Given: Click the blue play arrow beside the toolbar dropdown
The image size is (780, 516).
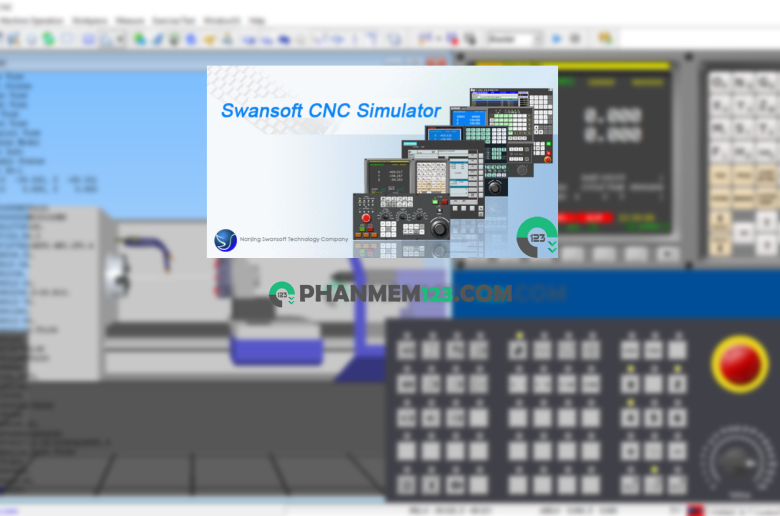Looking at the screenshot, I should tap(557, 38).
